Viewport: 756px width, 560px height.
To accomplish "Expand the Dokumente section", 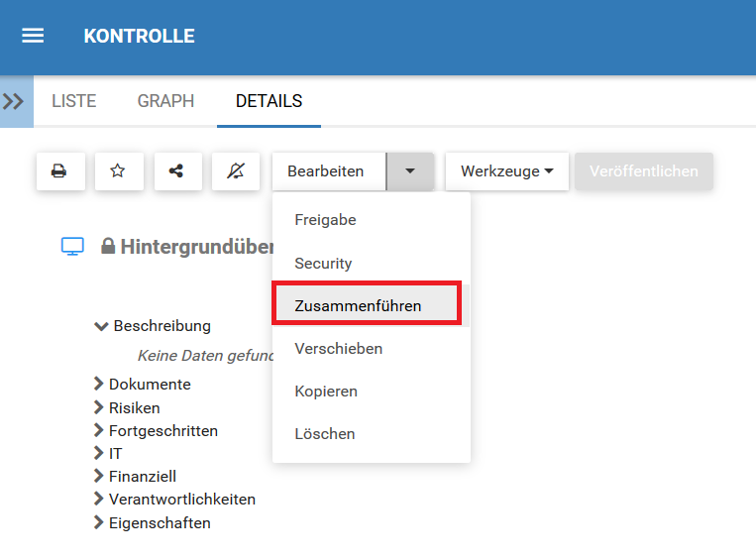I will click(143, 384).
